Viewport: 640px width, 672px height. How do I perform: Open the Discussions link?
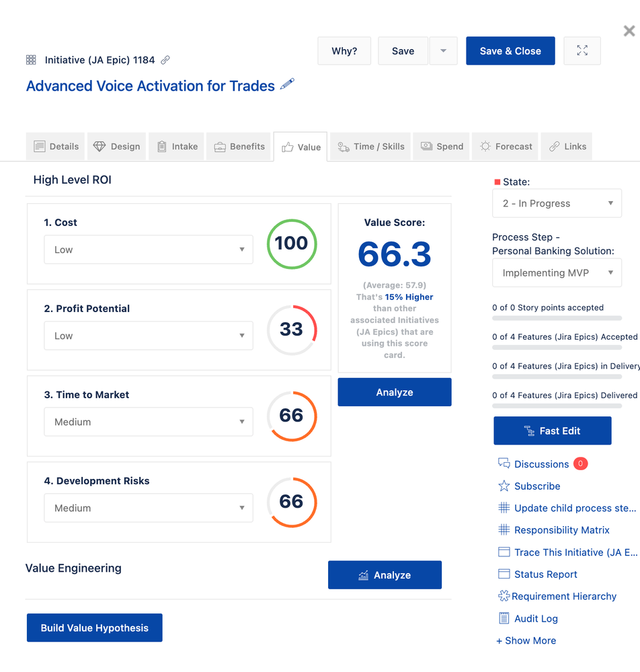(x=541, y=463)
